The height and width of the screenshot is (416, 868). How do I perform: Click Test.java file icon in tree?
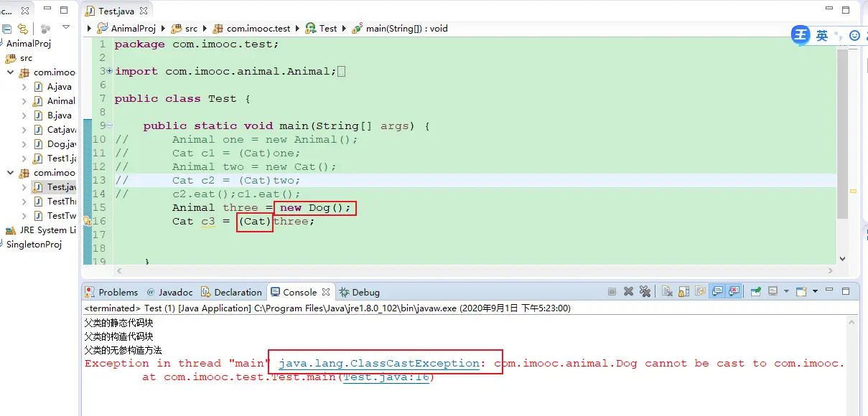pyautogui.click(x=39, y=186)
